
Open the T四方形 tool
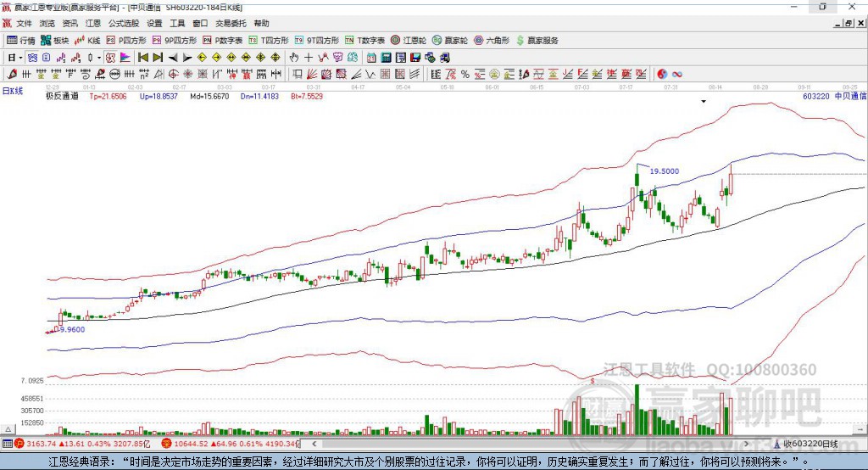tap(269, 41)
